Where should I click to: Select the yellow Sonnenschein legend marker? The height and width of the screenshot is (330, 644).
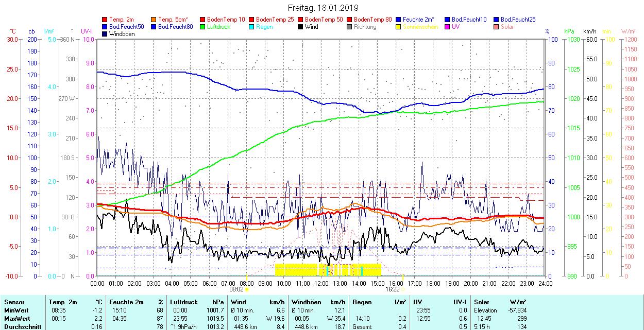coord(399,27)
